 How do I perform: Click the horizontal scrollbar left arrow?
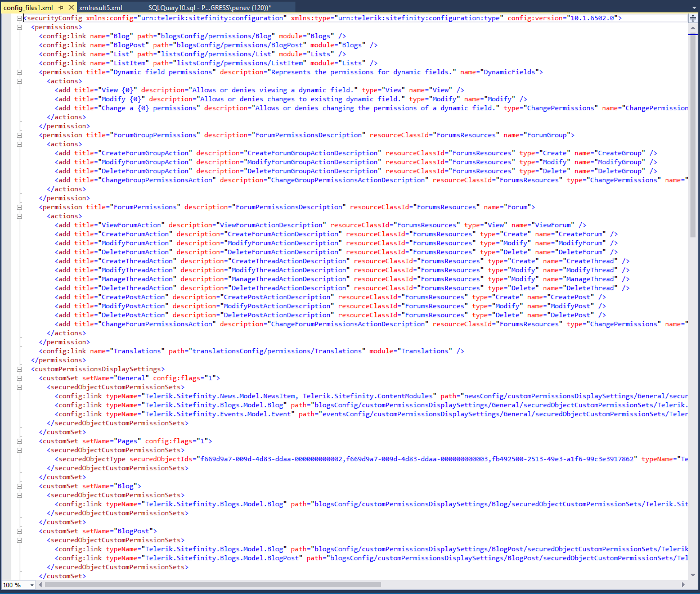(40, 585)
